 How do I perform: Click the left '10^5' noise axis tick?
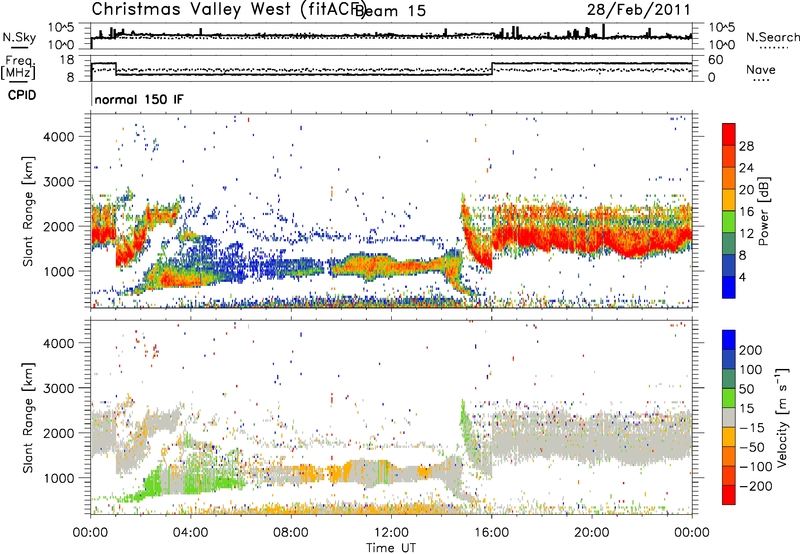tap(61, 28)
